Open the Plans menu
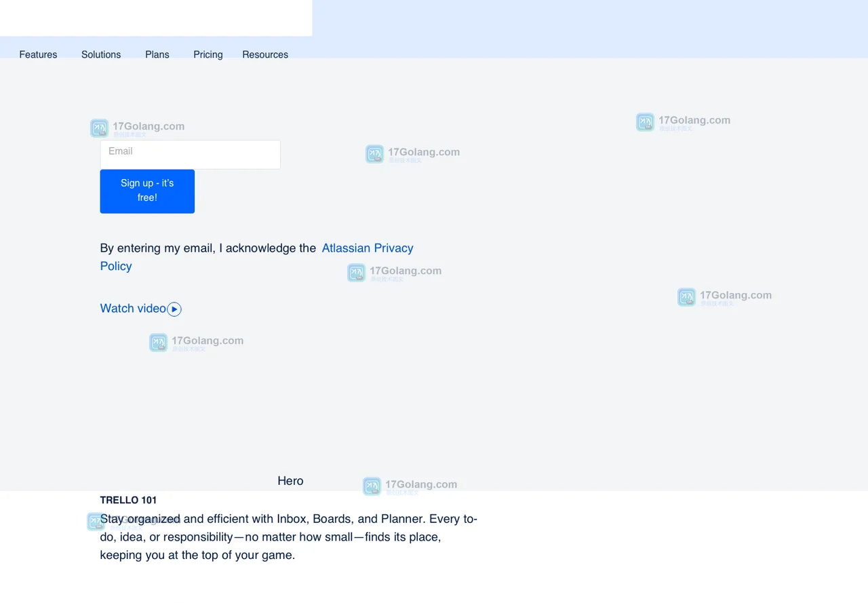The width and height of the screenshot is (868, 603). (157, 54)
